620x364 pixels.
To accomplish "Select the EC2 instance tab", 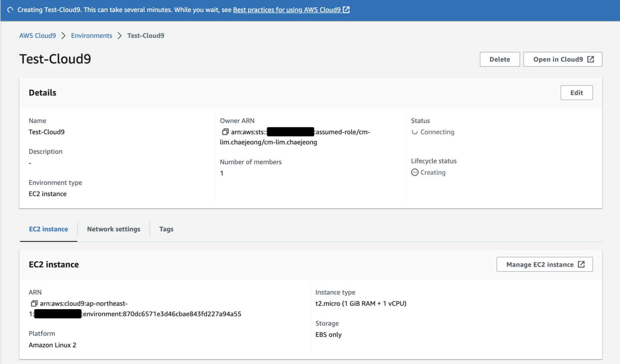I will (x=48, y=229).
